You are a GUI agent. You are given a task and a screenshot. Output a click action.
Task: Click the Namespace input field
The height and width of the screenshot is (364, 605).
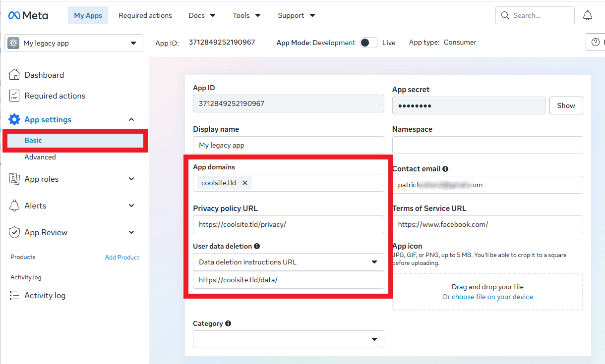click(x=487, y=145)
